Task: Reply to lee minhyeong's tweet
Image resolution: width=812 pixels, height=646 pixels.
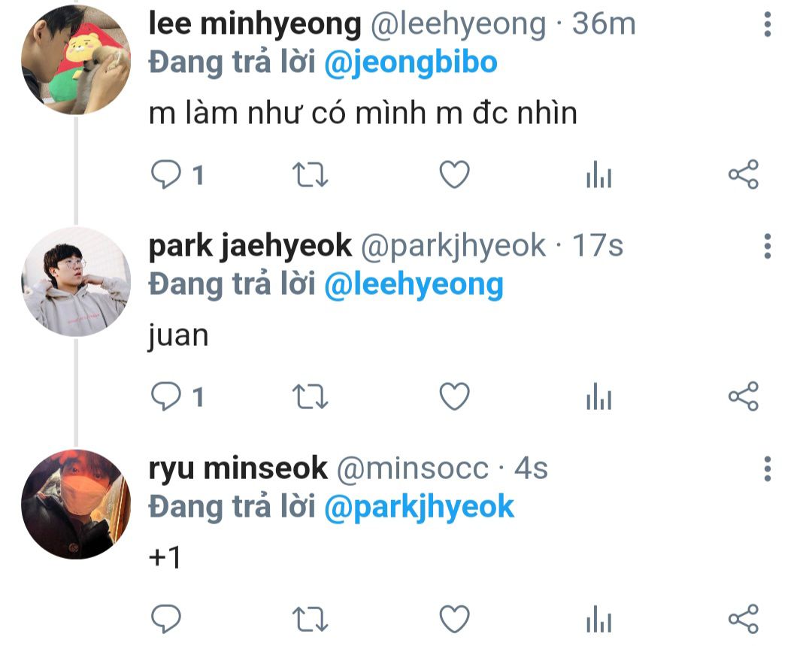Action: (x=165, y=174)
